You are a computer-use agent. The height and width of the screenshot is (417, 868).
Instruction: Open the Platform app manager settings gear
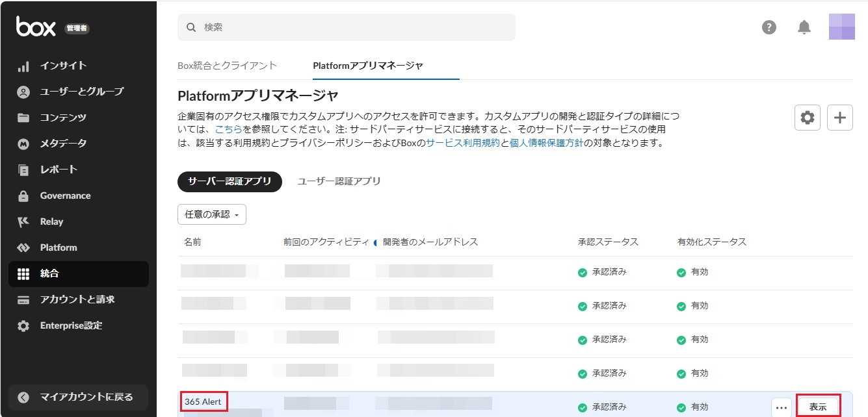[808, 118]
